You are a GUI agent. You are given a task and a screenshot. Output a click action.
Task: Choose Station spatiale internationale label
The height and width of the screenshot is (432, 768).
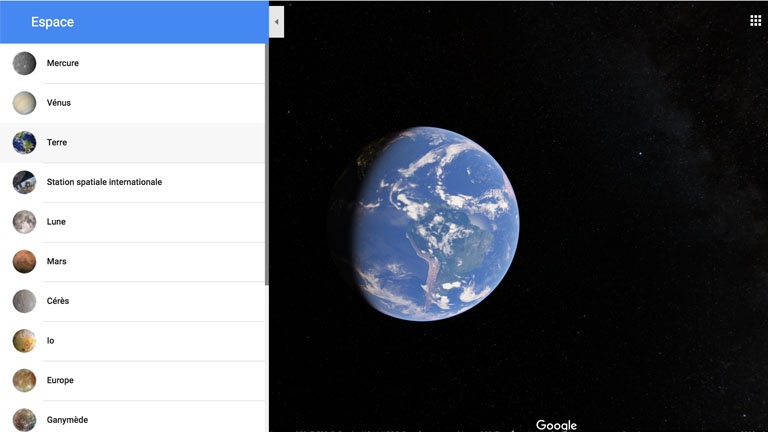click(x=104, y=182)
